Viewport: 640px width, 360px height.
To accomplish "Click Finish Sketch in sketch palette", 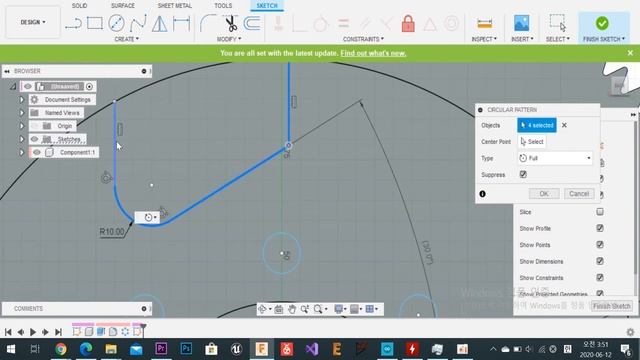I will (611, 306).
